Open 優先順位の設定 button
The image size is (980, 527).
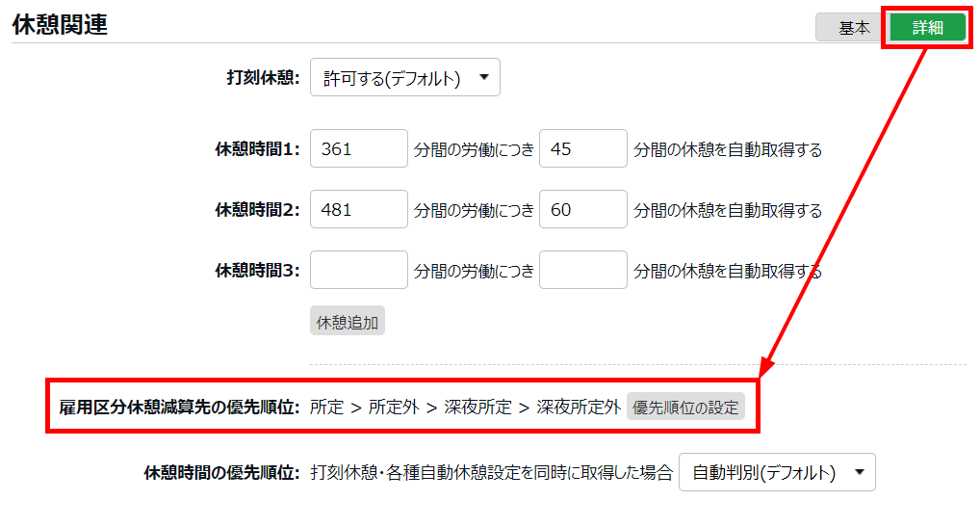(685, 407)
